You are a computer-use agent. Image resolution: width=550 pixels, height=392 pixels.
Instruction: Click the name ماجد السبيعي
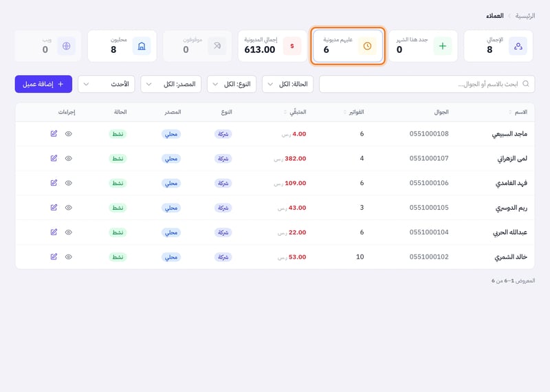coord(509,134)
